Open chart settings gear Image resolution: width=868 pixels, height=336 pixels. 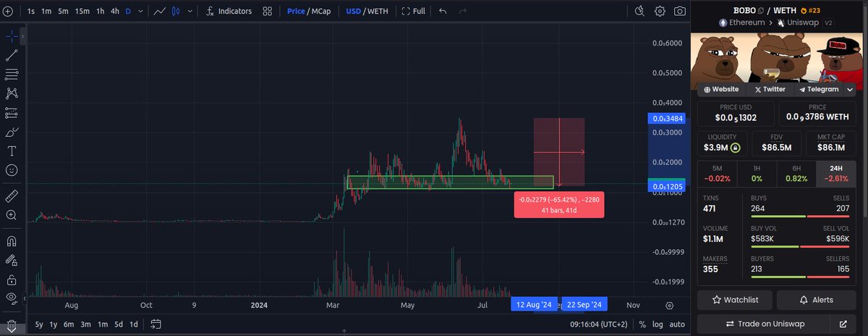(x=660, y=11)
